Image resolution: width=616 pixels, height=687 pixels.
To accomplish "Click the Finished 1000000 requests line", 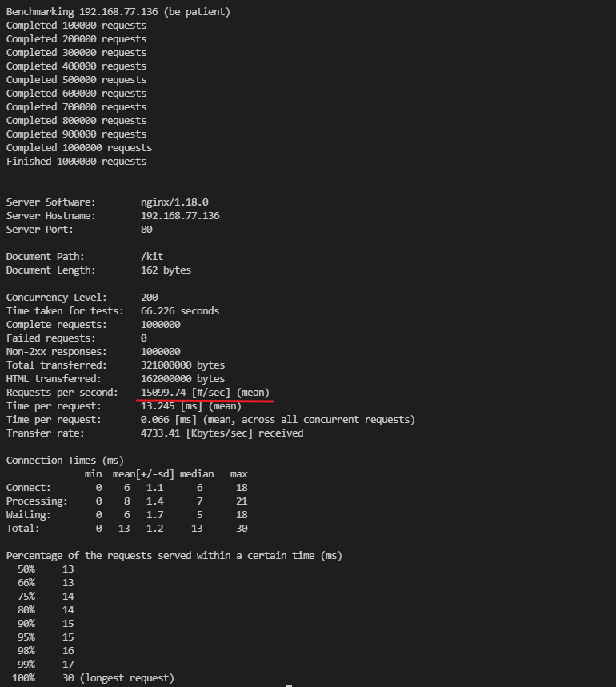I will pos(76,162).
